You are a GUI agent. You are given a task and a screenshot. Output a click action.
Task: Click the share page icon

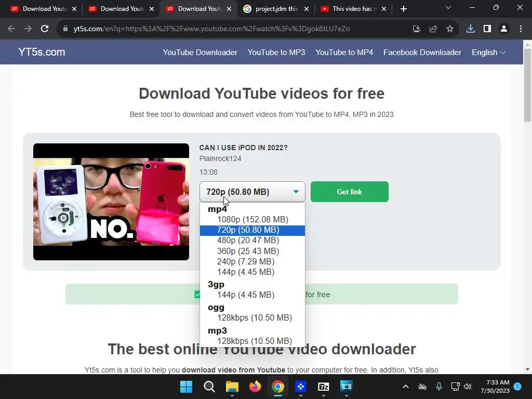click(433, 29)
